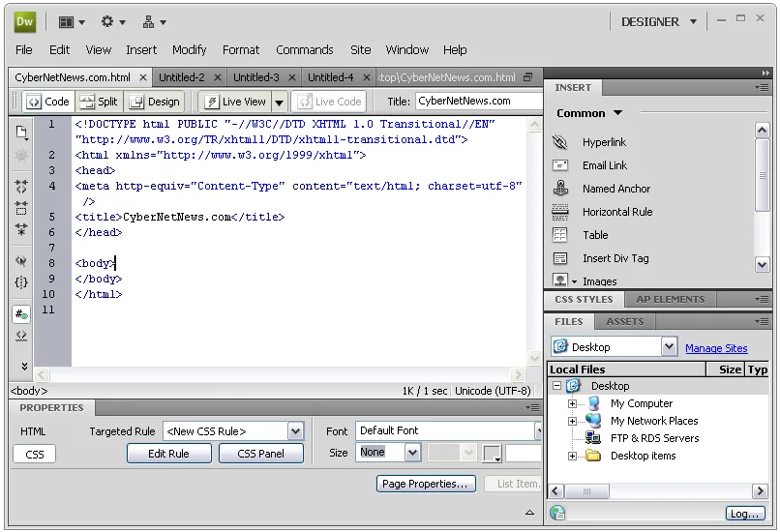780x532 pixels.
Task: Open the Manage Sites link
Action: (716, 348)
